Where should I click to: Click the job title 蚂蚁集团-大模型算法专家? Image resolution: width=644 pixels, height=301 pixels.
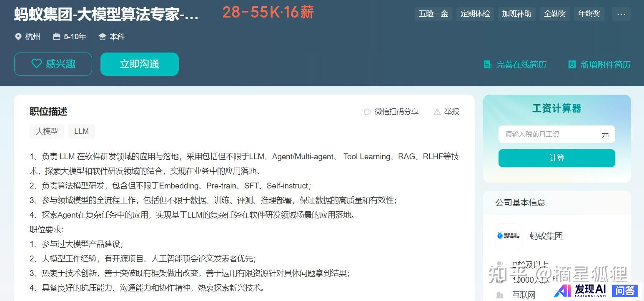click(x=107, y=14)
